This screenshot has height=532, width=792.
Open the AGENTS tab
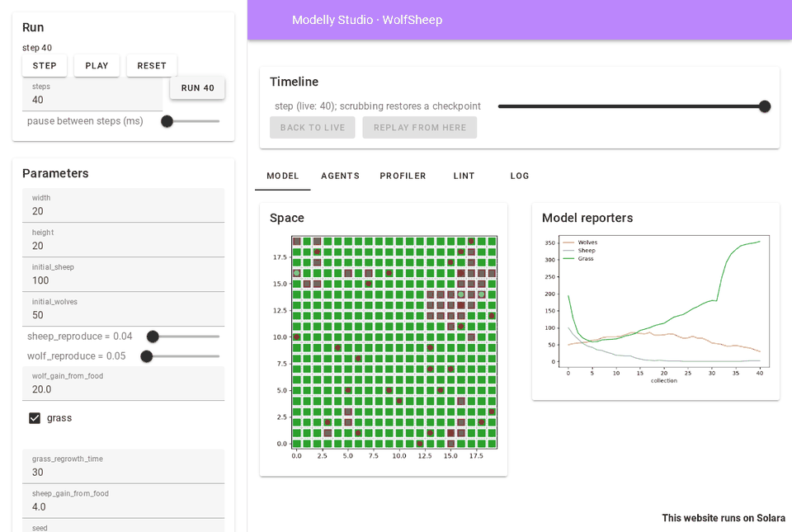(x=341, y=176)
